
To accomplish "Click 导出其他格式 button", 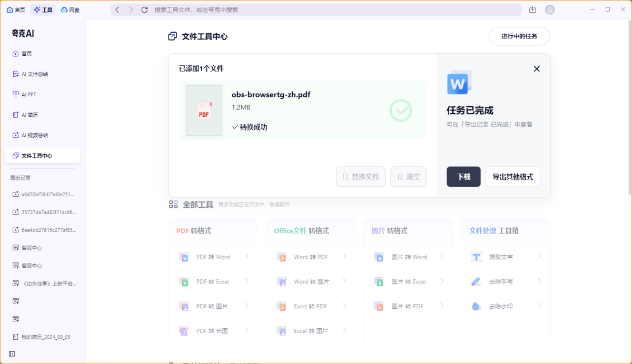I will pos(512,177).
